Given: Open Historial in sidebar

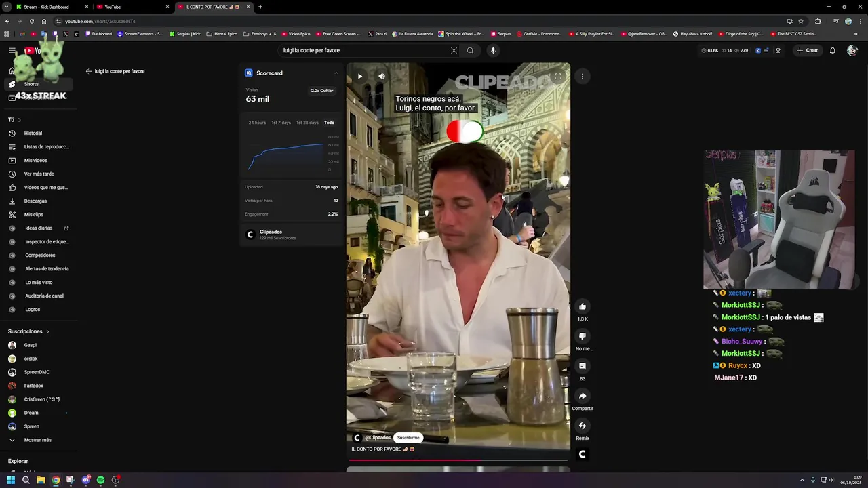Looking at the screenshot, I should pos(39,134).
